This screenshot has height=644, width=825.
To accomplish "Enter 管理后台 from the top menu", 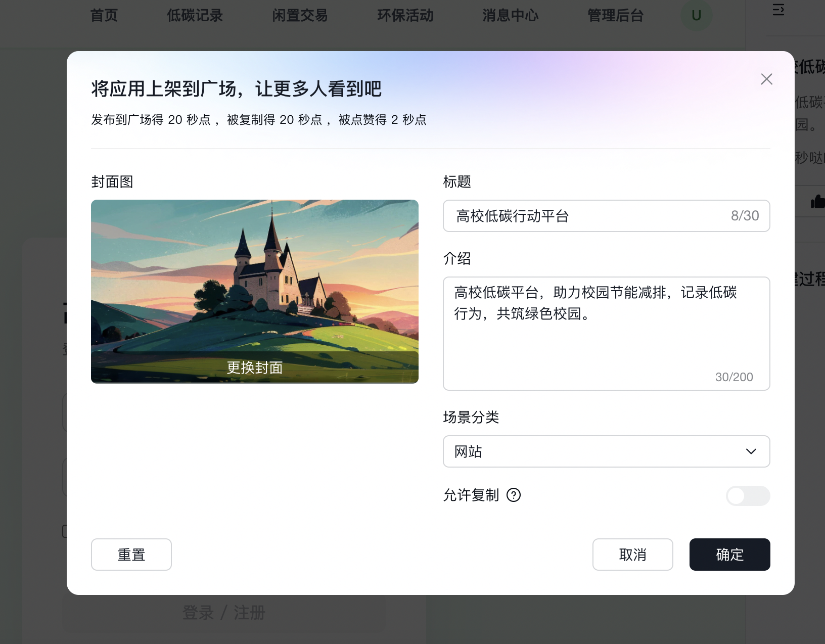I will (x=615, y=16).
